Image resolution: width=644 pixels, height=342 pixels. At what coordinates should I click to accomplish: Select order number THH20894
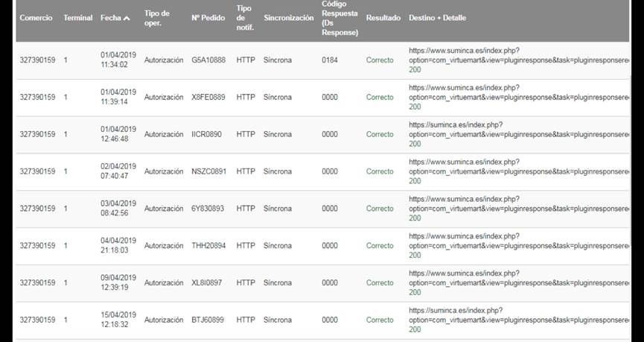pos(208,245)
